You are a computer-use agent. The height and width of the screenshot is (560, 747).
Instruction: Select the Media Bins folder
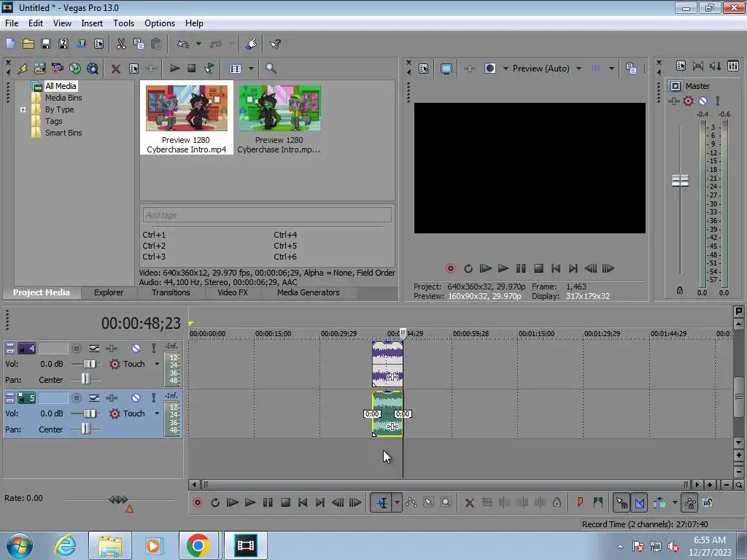click(63, 98)
